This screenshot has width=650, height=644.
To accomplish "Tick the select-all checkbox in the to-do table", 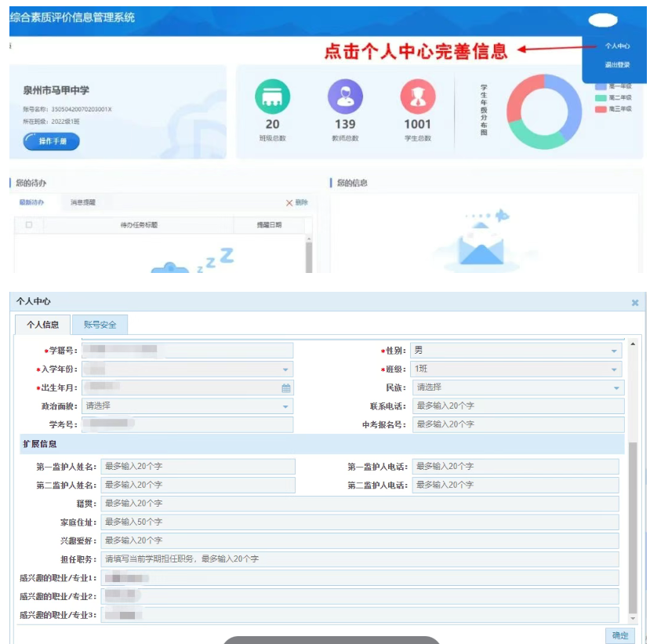I will [29, 225].
